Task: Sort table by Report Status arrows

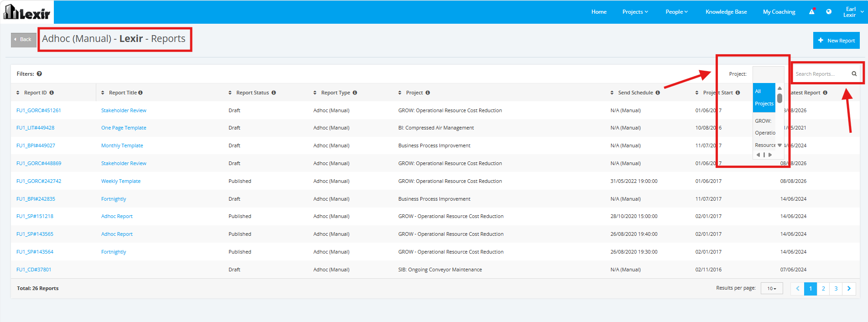Action: (230, 93)
